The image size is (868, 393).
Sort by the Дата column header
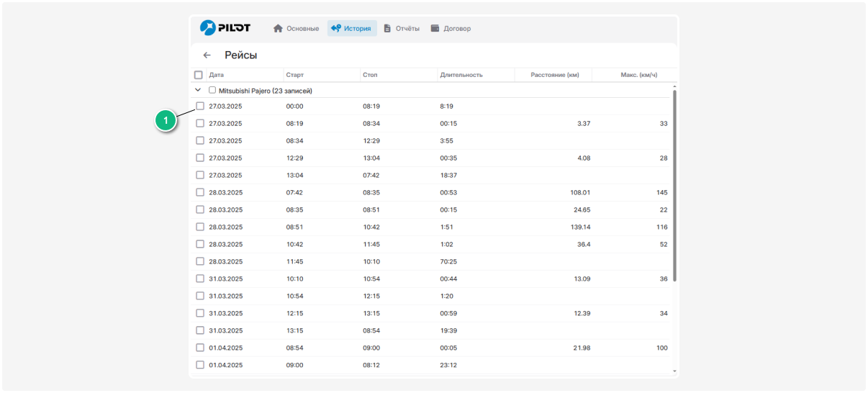coord(217,75)
